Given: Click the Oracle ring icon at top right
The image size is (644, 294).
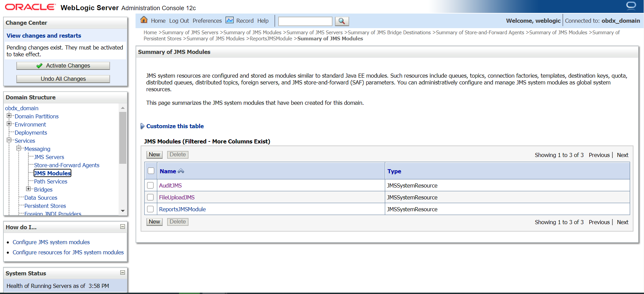Looking at the screenshot, I should tap(631, 5).
